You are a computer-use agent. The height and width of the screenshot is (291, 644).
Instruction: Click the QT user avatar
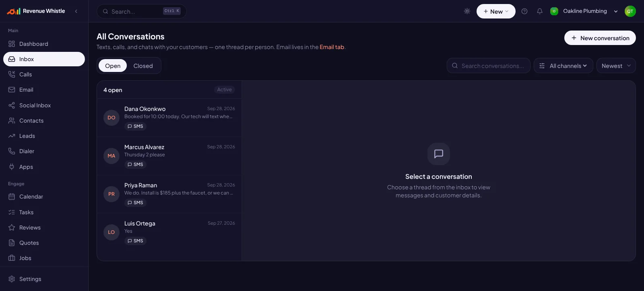[x=630, y=11]
